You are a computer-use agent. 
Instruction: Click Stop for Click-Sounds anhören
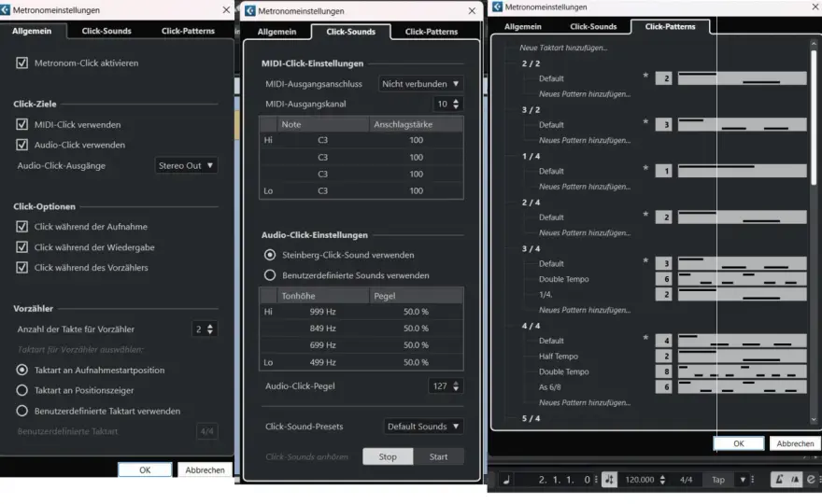[388, 456]
